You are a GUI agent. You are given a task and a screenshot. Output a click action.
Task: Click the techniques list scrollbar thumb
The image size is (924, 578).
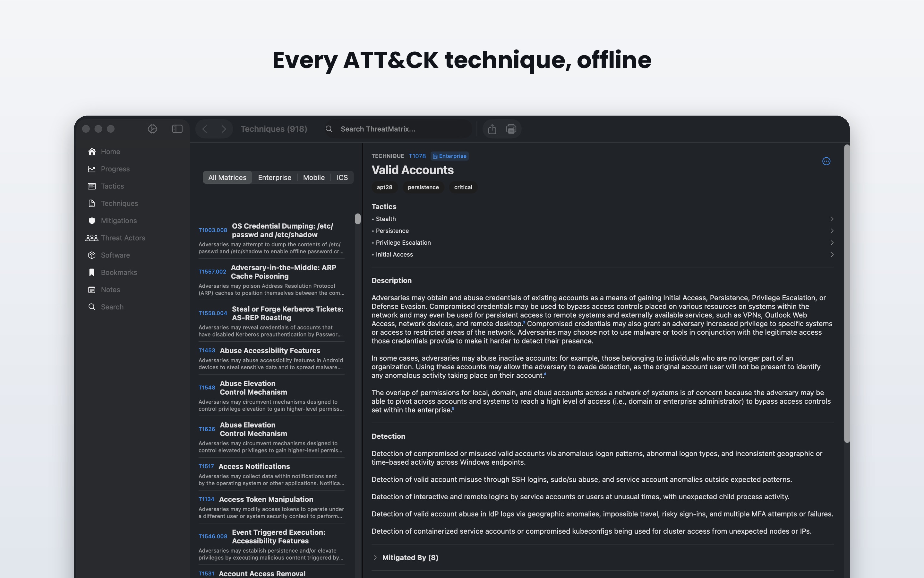pyautogui.click(x=358, y=219)
